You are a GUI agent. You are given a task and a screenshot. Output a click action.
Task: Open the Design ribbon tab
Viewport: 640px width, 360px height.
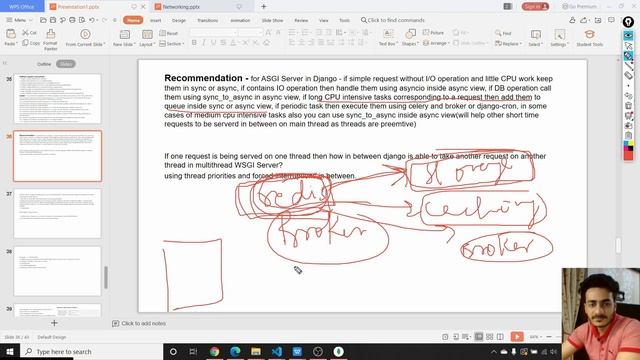pyautogui.click(x=179, y=20)
